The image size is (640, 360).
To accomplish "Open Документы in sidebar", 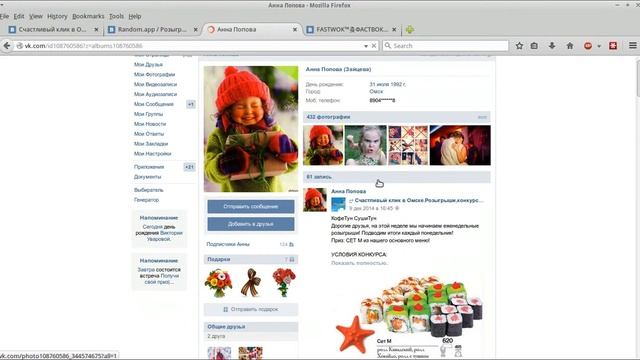I will pos(147,177).
